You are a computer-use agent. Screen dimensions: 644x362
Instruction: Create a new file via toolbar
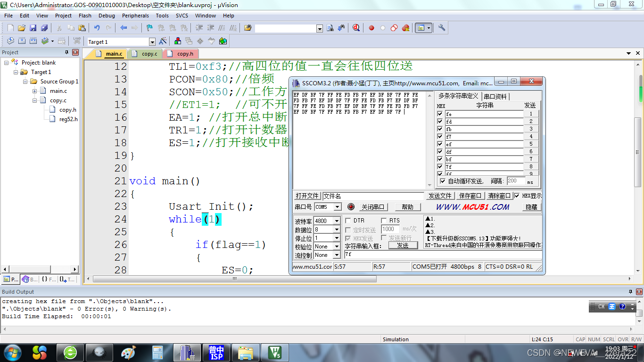point(10,28)
